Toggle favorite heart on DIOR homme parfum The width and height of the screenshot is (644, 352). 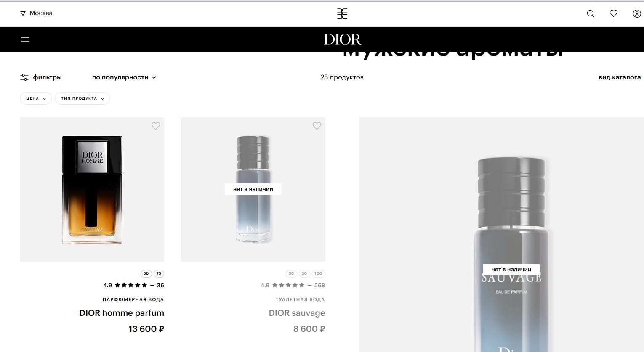[x=156, y=126]
